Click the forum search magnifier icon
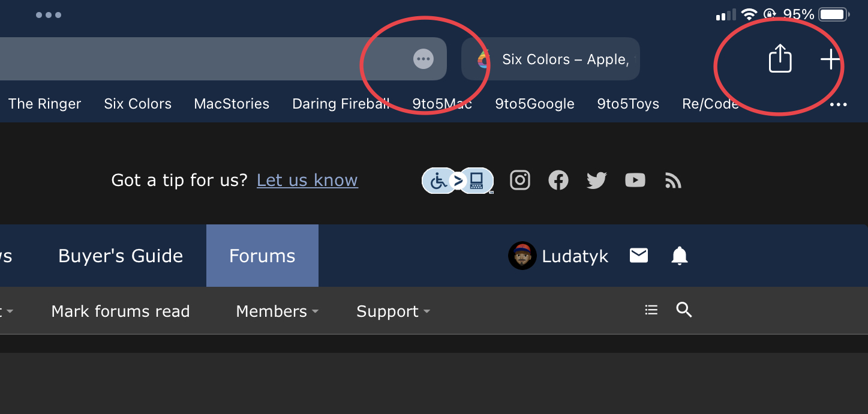 (684, 310)
